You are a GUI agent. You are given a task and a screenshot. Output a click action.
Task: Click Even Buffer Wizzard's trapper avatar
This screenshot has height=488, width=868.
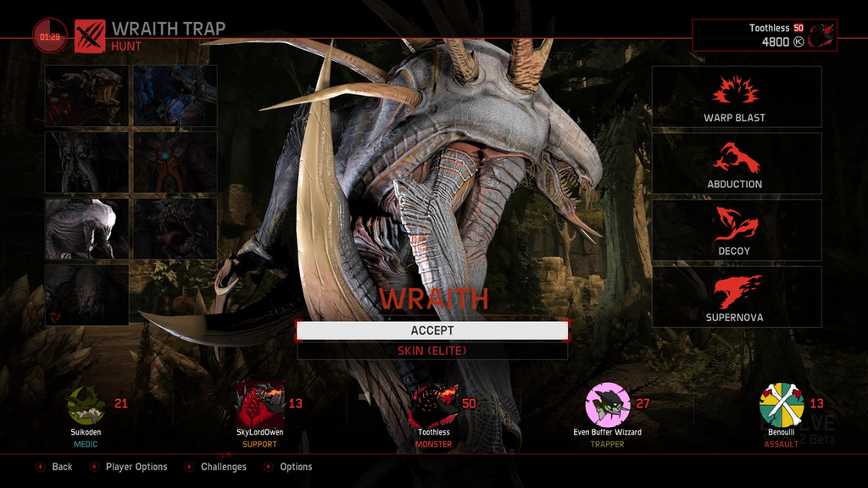pos(607,405)
